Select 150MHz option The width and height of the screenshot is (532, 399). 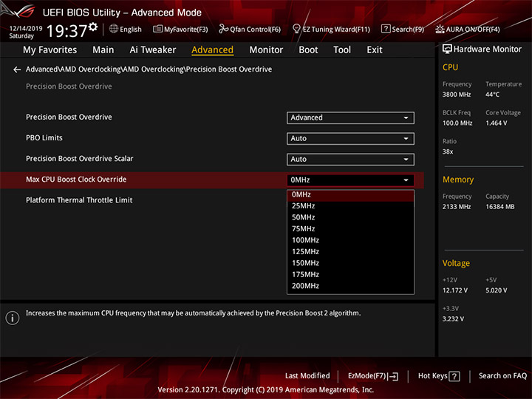click(x=350, y=263)
